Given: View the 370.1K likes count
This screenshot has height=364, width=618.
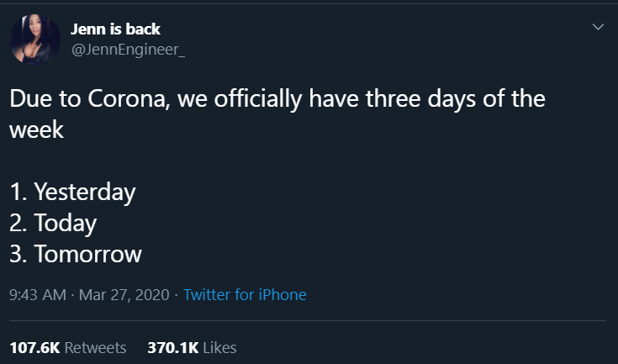Looking at the screenshot, I should click(x=172, y=347).
